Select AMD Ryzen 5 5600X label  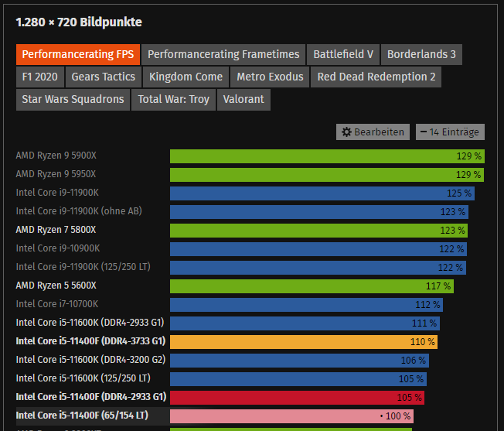tap(56, 286)
